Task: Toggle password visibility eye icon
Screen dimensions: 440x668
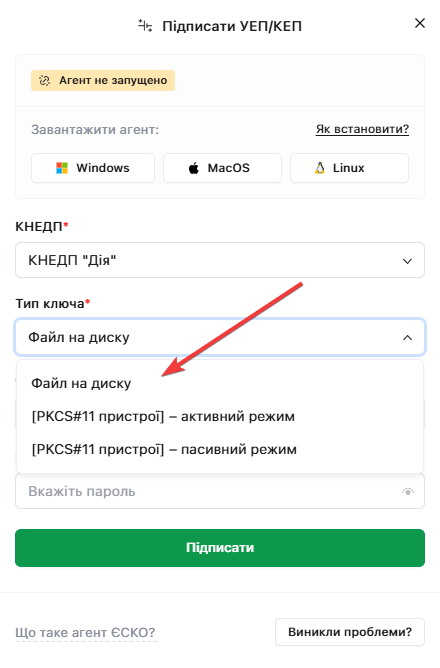Action: click(x=408, y=492)
